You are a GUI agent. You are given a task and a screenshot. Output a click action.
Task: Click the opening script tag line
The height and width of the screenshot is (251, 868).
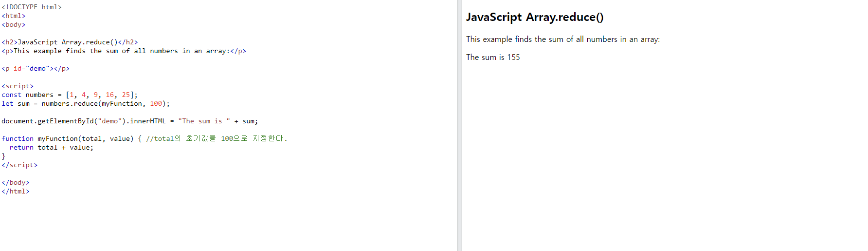(x=18, y=86)
